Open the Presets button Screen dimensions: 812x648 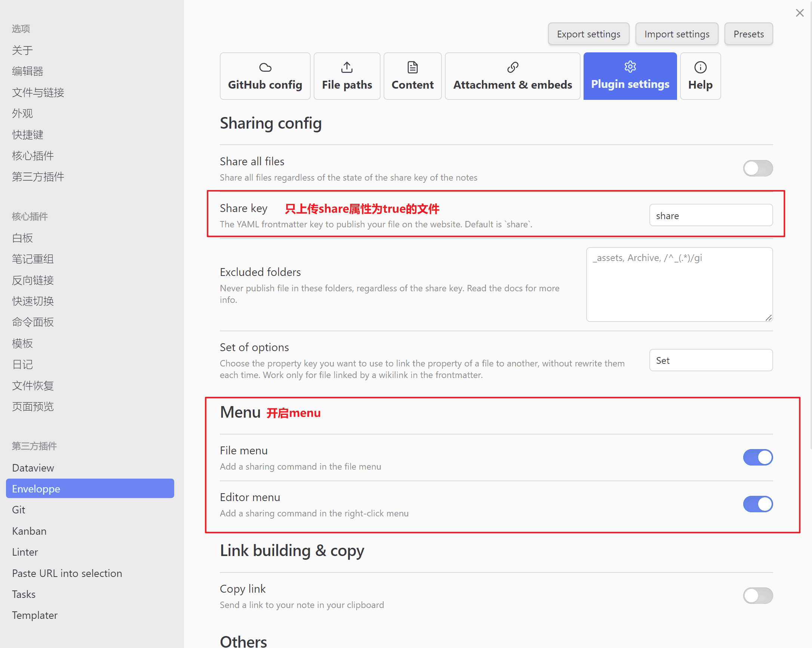[x=748, y=34]
